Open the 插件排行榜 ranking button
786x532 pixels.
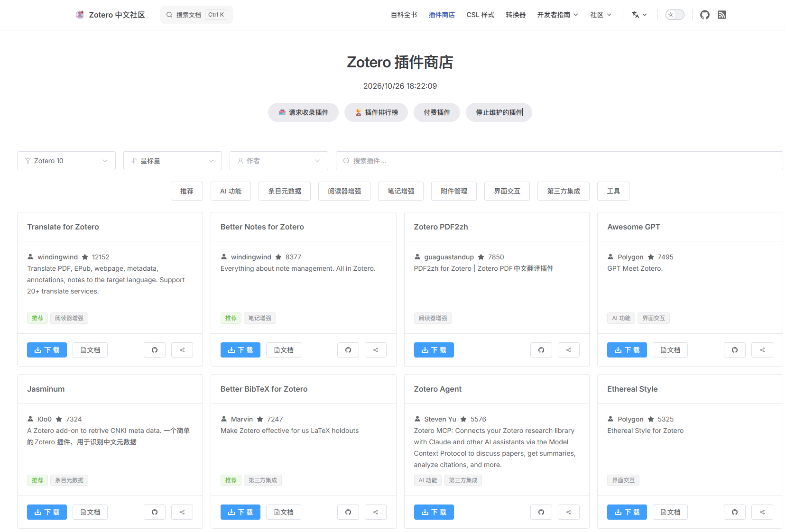pyautogui.click(x=376, y=112)
